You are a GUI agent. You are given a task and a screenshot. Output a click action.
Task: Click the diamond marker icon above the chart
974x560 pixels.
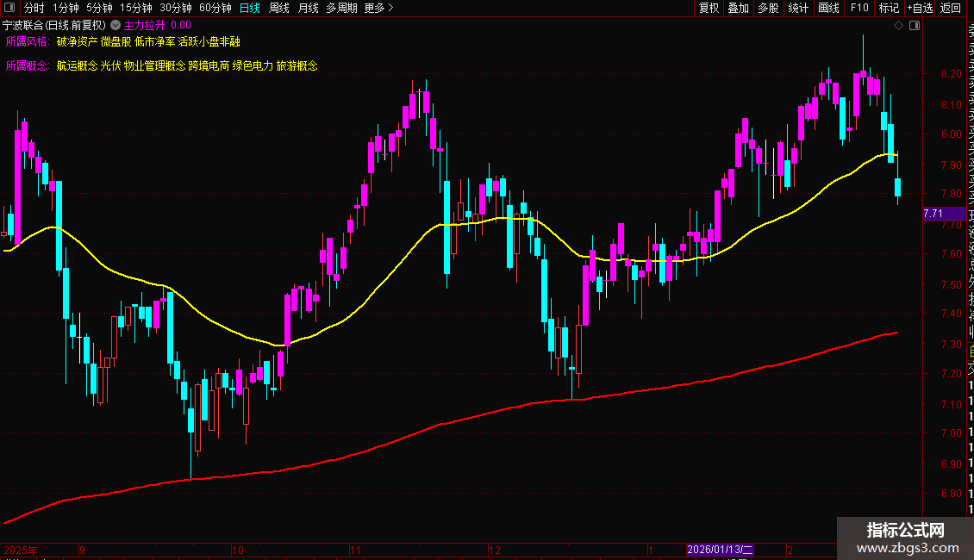898,26
